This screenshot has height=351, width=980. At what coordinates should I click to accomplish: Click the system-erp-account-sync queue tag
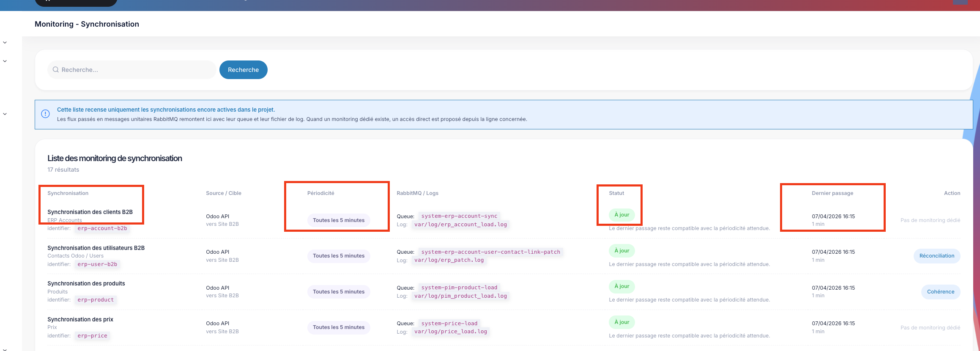click(x=459, y=216)
